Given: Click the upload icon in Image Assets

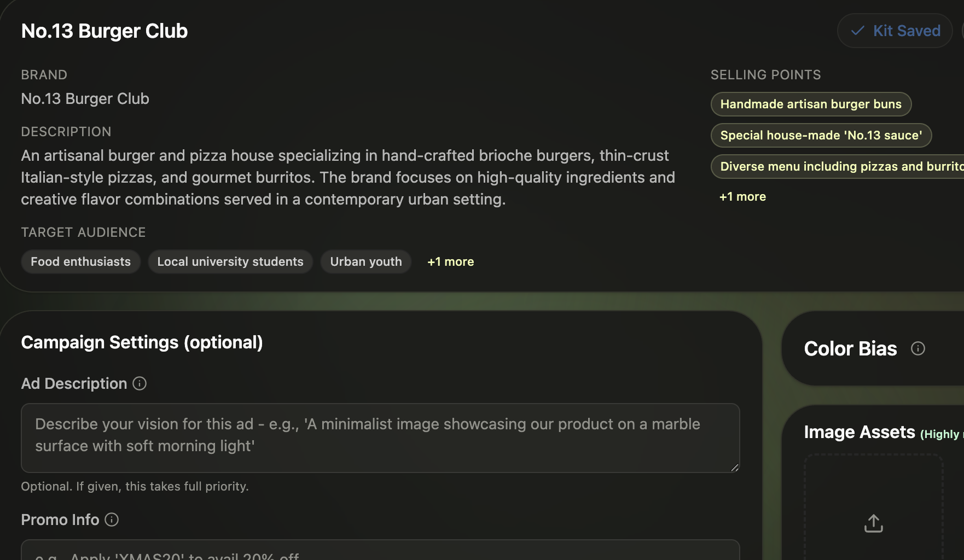Looking at the screenshot, I should click(873, 523).
